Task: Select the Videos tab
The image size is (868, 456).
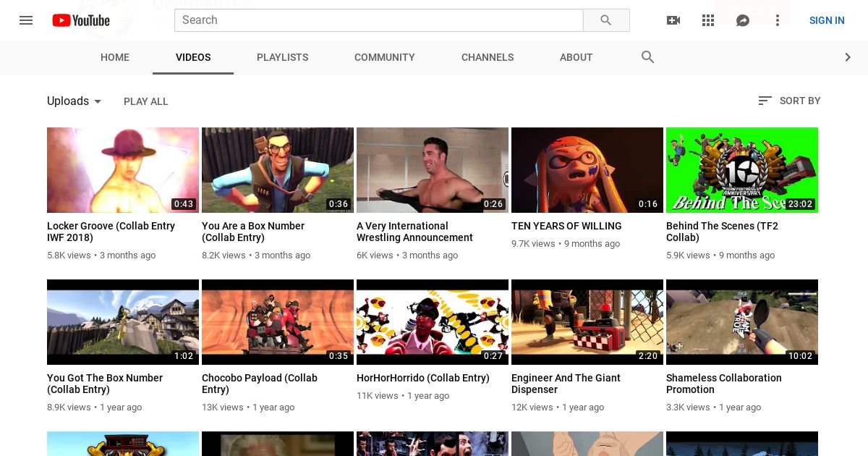Action: 193,57
